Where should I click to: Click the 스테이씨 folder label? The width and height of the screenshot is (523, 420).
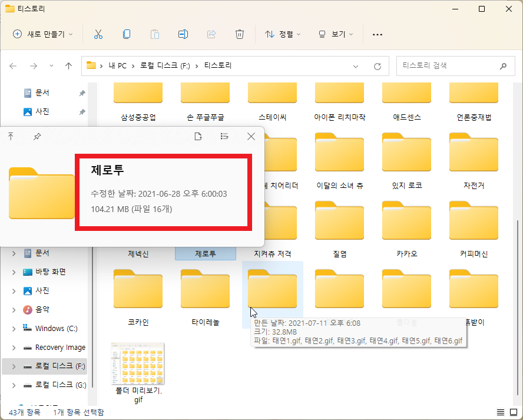[x=273, y=117]
